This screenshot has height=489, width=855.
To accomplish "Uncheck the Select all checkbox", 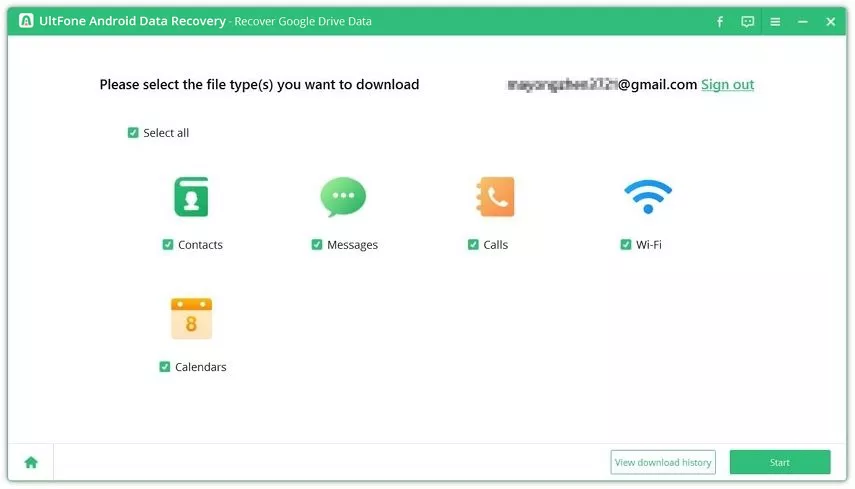I will [x=133, y=132].
